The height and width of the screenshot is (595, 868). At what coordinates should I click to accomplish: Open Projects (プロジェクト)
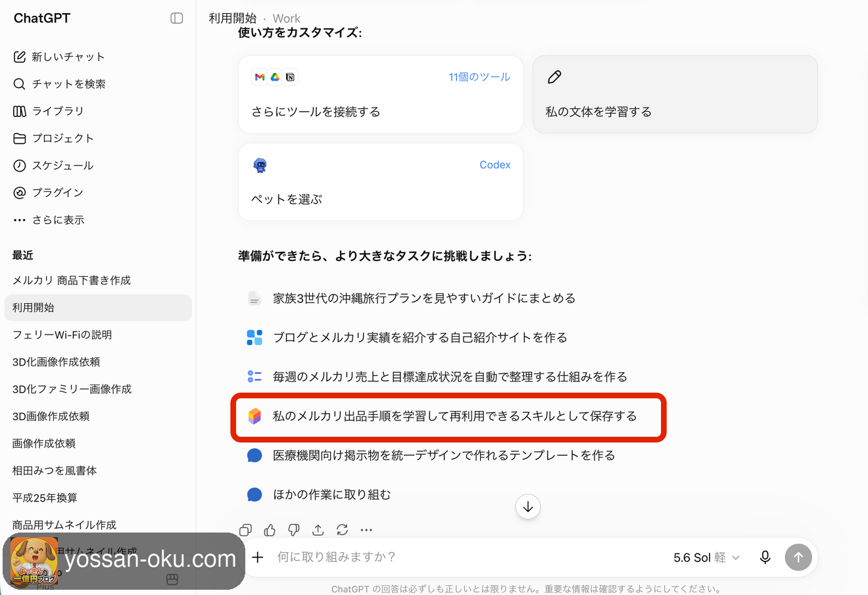coord(54,138)
